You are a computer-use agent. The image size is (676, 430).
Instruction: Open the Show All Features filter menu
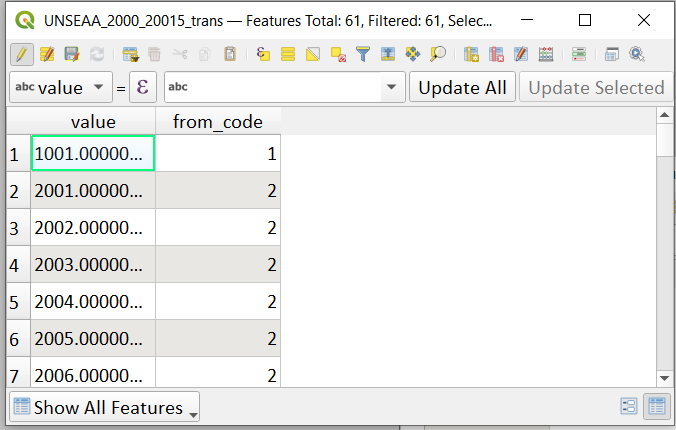tap(104, 407)
